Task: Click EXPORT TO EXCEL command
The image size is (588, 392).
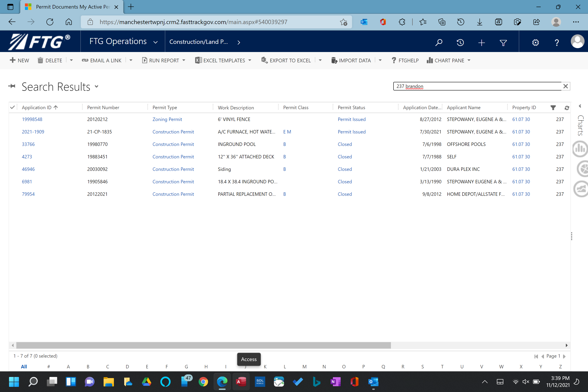Action: (286, 60)
